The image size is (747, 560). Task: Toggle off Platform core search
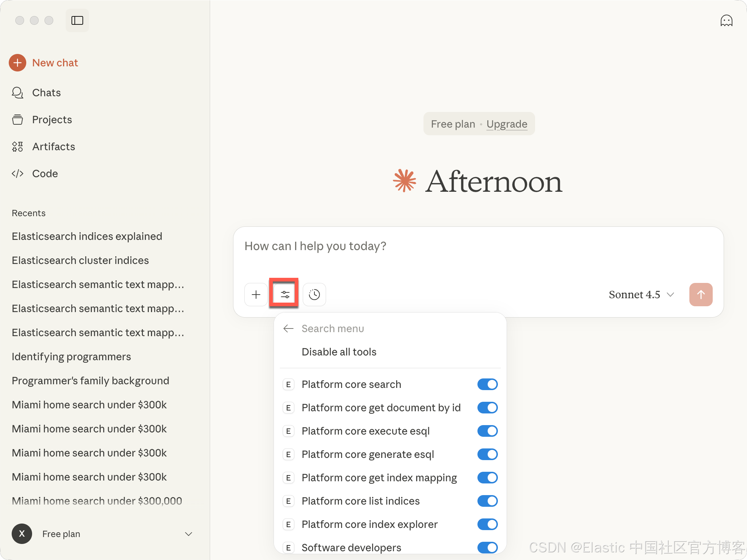coord(487,384)
